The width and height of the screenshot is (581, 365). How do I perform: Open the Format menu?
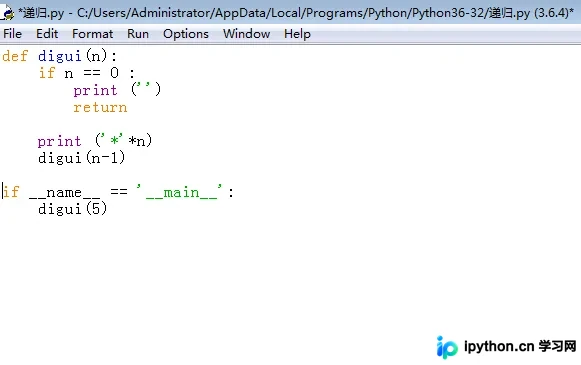(92, 34)
